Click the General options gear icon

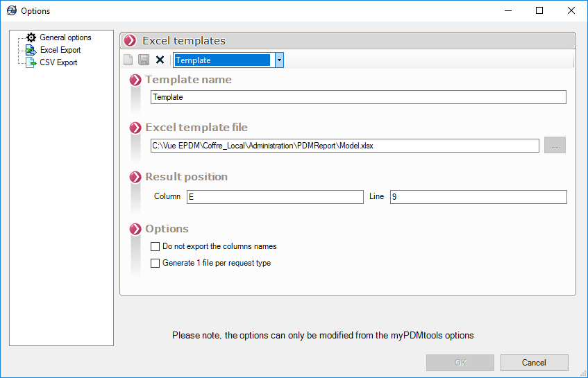coord(31,37)
